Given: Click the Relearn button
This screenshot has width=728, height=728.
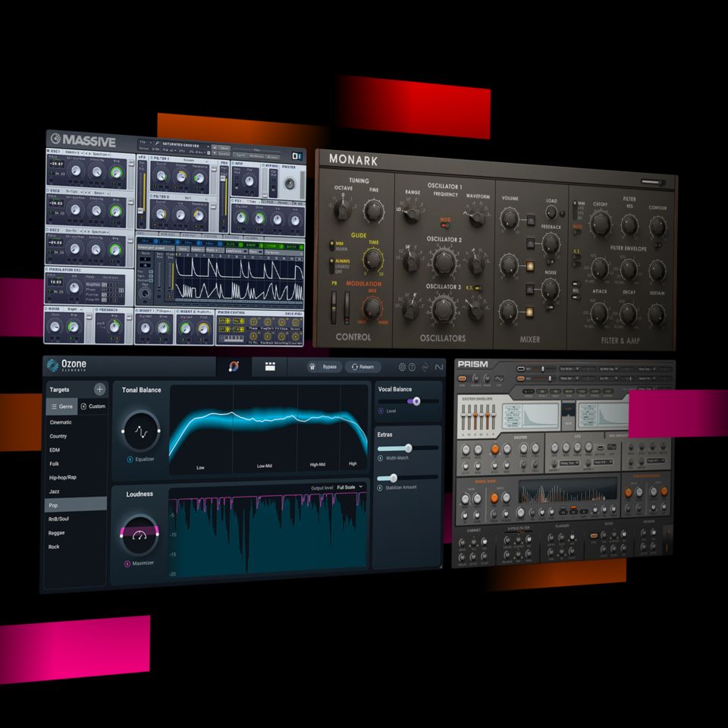Looking at the screenshot, I should tap(362, 367).
